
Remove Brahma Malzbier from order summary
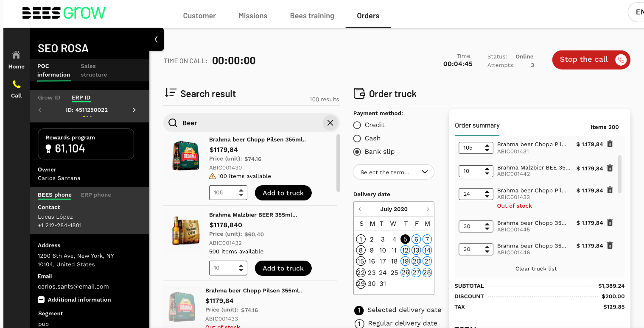coord(610,168)
